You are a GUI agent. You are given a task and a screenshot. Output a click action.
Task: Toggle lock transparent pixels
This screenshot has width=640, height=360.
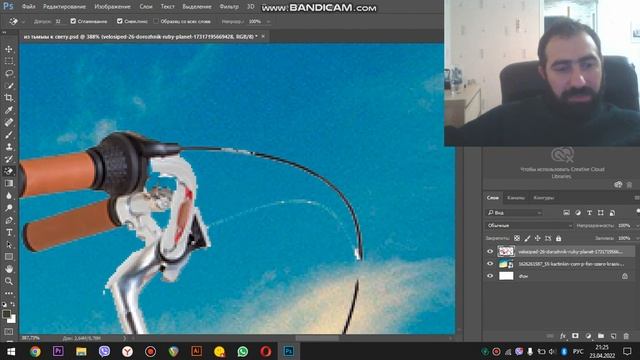point(517,238)
